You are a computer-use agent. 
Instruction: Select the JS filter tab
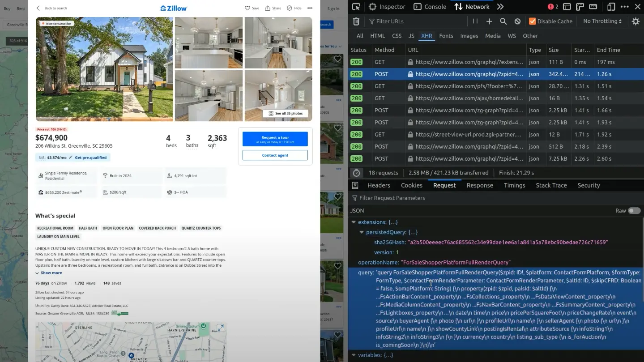coord(411,36)
